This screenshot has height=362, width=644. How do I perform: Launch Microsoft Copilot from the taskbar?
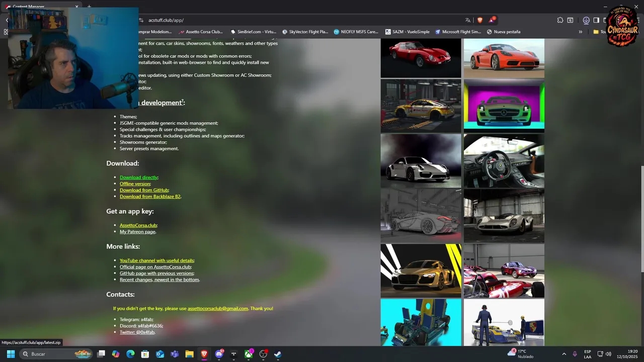click(x=116, y=354)
